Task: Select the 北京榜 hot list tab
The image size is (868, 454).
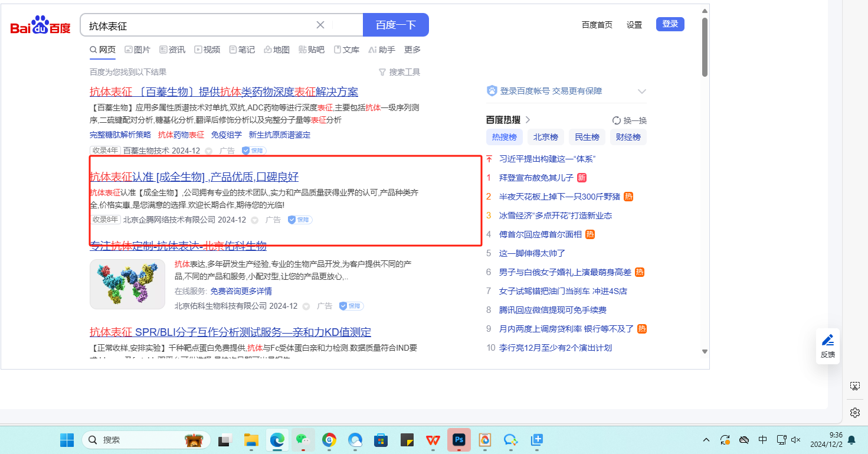Action: 545,137
